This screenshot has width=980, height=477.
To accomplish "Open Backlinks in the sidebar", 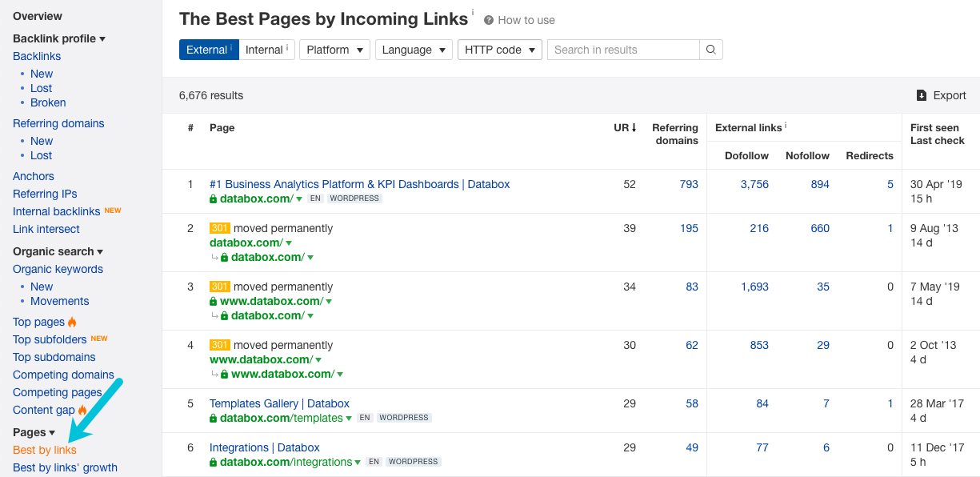I will click(x=37, y=56).
